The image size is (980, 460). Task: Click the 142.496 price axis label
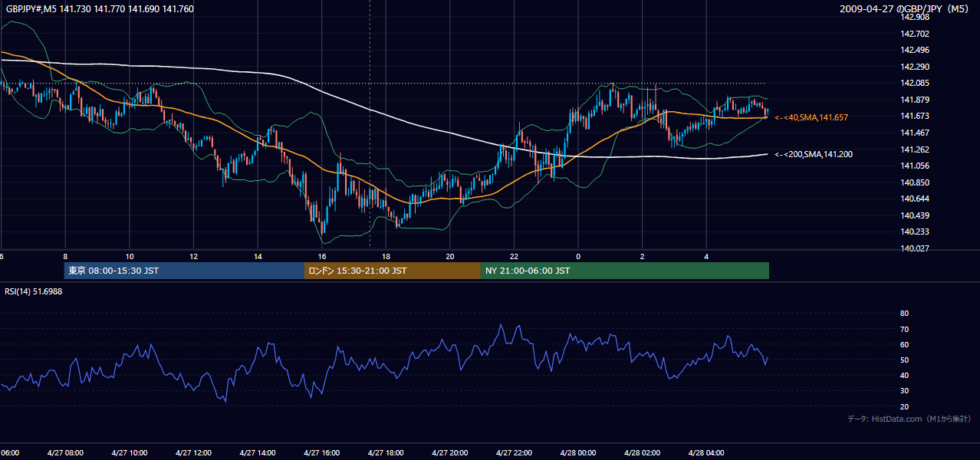[x=914, y=50]
